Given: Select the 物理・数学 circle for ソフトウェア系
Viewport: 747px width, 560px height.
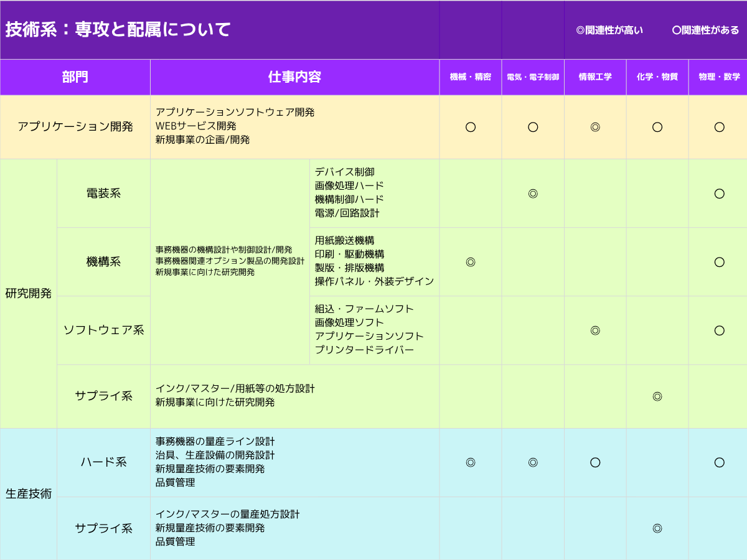Looking at the screenshot, I should [720, 330].
